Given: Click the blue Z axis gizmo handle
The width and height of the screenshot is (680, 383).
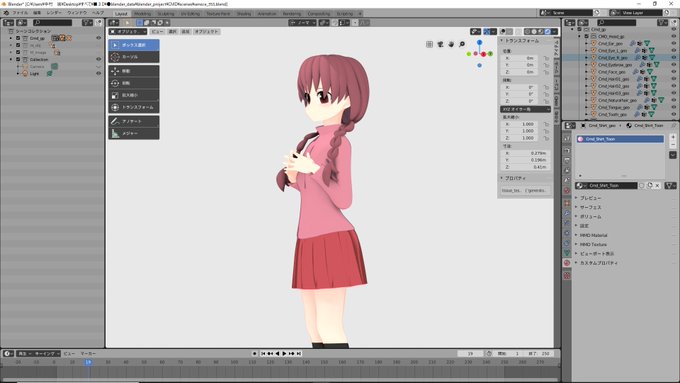Looking at the screenshot, I should pyautogui.click(x=479, y=43).
